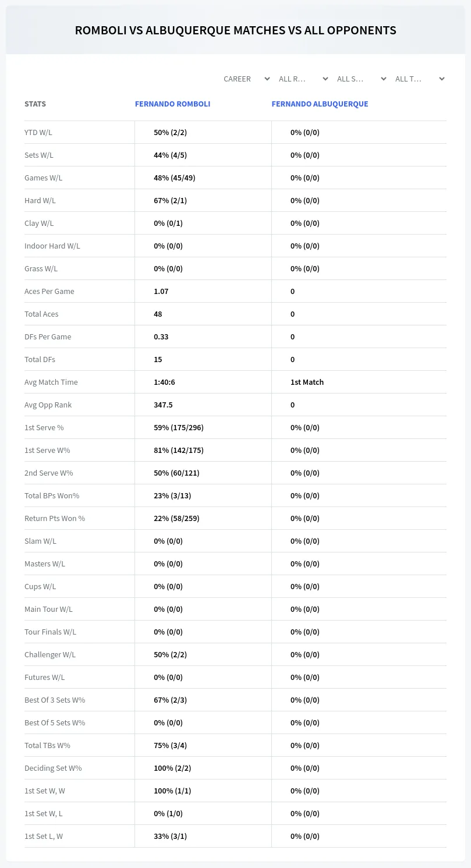Click chevron arrow beside ALL S…

tap(384, 79)
